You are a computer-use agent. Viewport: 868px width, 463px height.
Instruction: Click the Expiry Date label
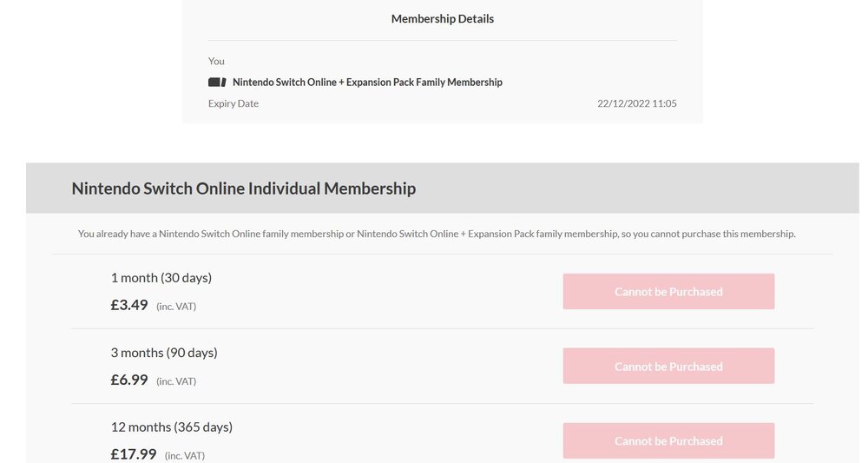click(x=233, y=103)
